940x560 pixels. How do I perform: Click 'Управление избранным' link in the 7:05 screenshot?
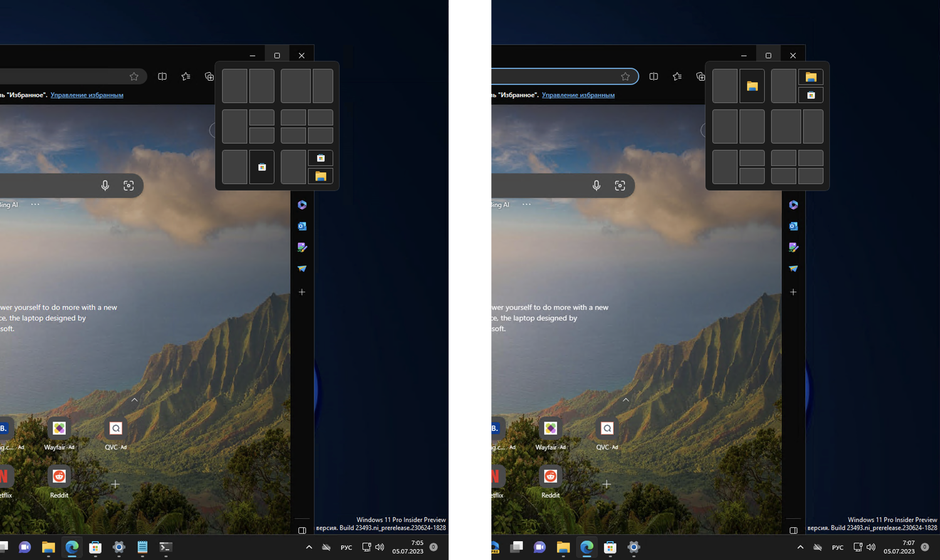tap(87, 95)
